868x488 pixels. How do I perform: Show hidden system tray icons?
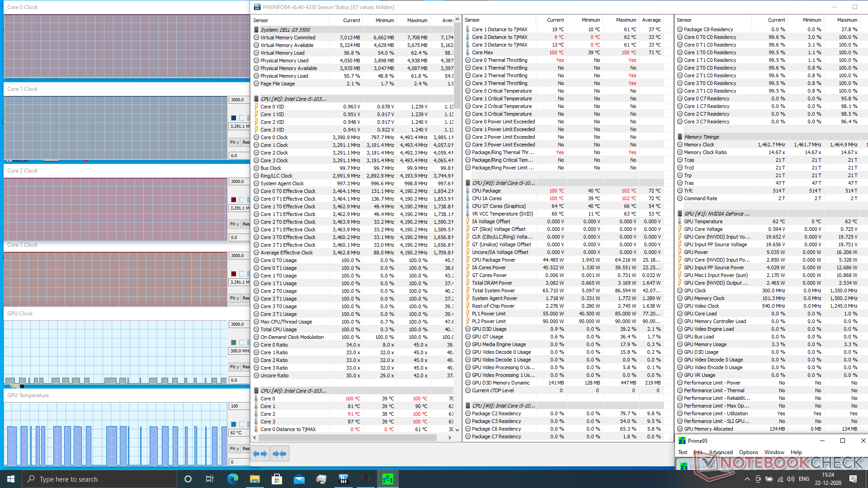point(747,479)
